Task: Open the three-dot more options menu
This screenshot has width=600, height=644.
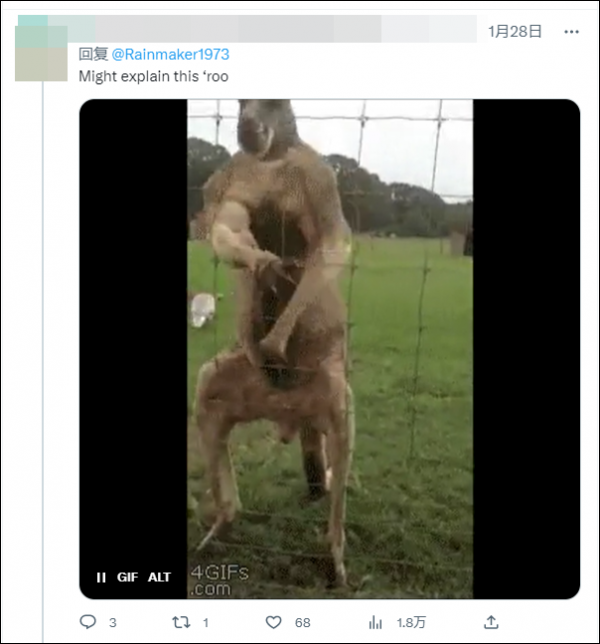Action: (571, 32)
